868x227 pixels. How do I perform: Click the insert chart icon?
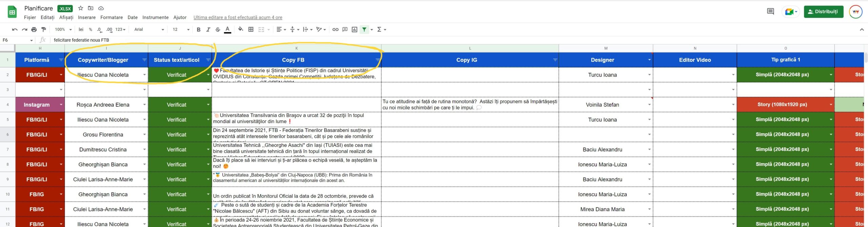[354, 30]
